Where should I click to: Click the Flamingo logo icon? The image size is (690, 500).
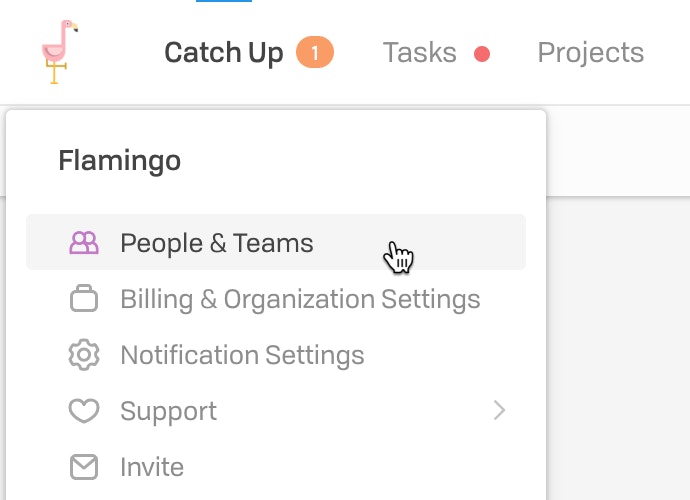59,52
